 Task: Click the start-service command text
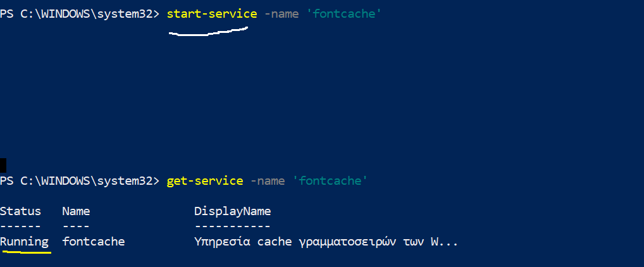[x=211, y=13]
